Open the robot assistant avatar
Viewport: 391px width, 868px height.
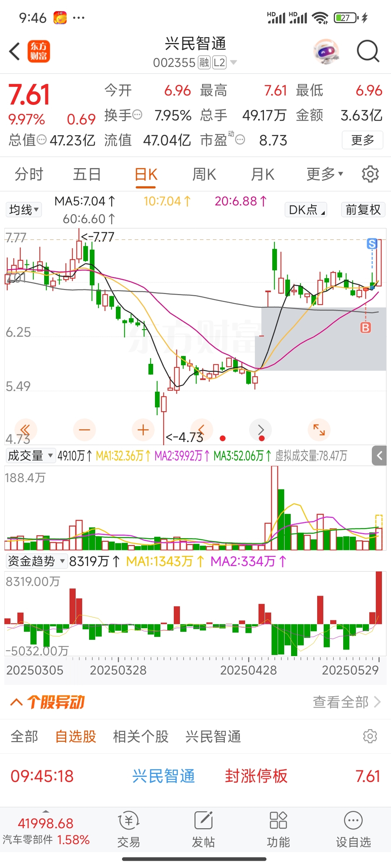click(x=327, y=51)
